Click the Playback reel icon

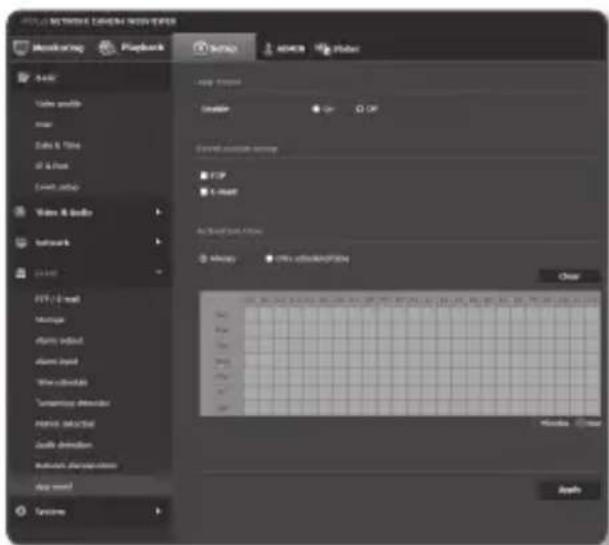pos(106,48)
